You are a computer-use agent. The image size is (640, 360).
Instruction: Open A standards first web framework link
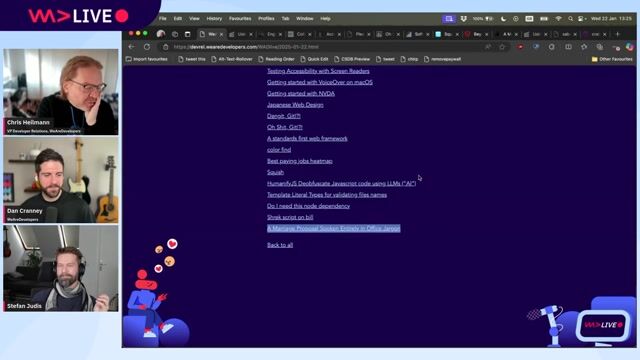coord(307,138)
